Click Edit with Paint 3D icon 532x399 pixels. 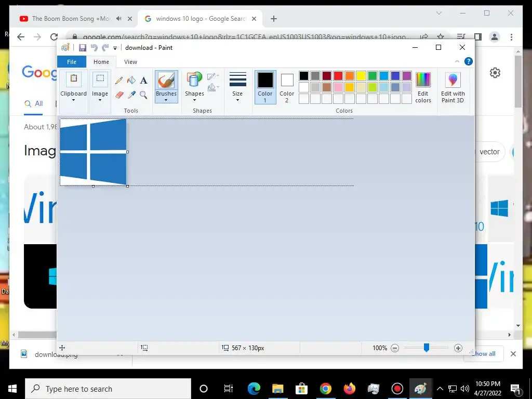click(453, 81)
